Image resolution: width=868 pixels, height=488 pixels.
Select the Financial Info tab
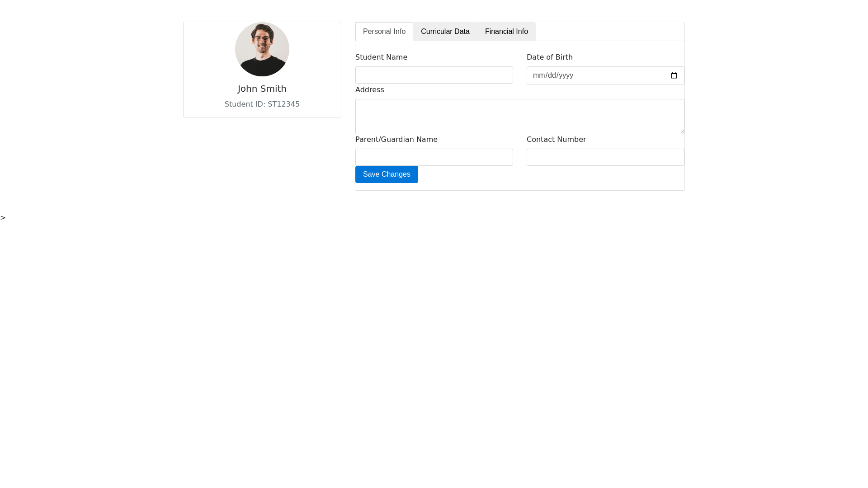point(506,32)
